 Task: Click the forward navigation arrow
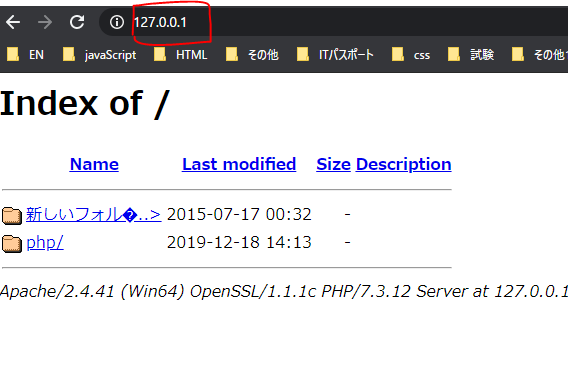pyautogui.click(x=45, y=22)
